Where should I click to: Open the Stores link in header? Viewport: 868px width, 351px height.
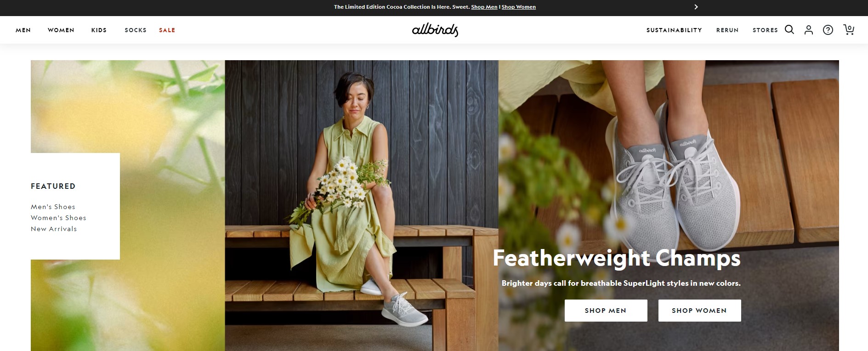(765, 30)
